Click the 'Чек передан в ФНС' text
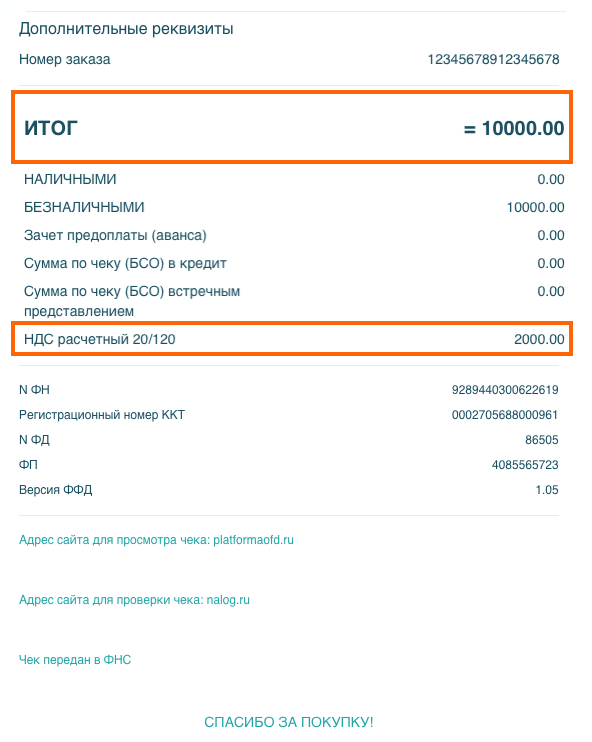Screen dimensions: 592x742 coord(75,660)
